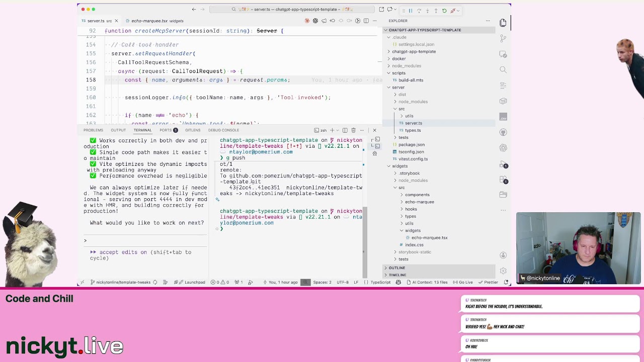The image size is (644, 362).
Task: Click the debug Step Out button
Action: (x=436, y=10)
